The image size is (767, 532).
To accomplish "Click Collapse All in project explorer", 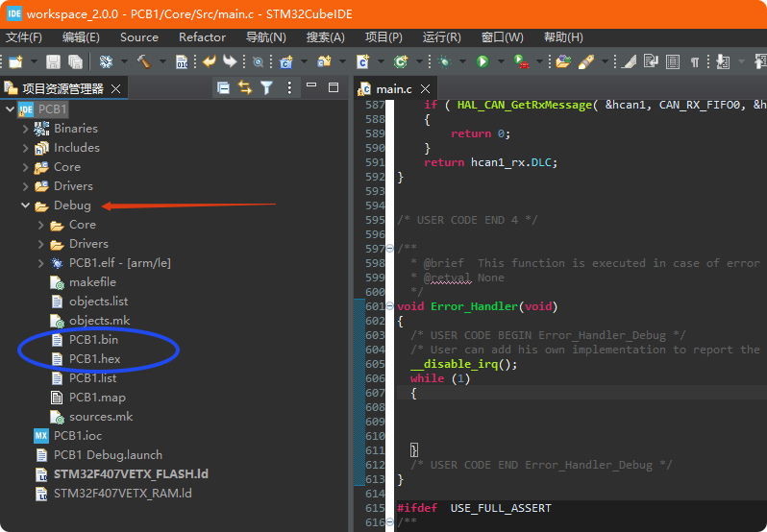I will 223,87.
